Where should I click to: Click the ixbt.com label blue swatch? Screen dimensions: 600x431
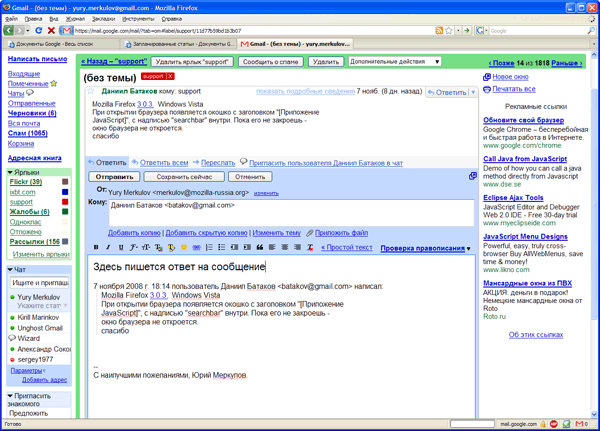tap(65, 192)
